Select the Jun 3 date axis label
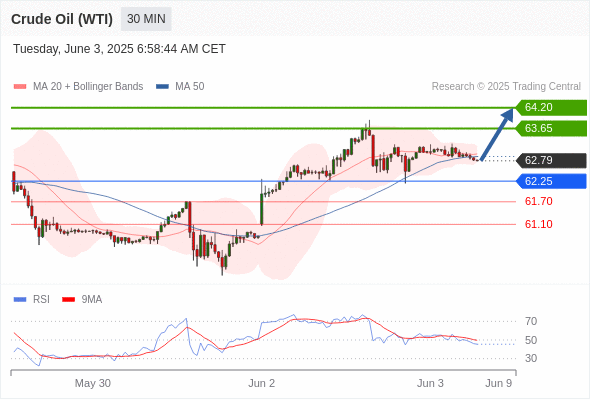590x400 pixels. point(430,383)
